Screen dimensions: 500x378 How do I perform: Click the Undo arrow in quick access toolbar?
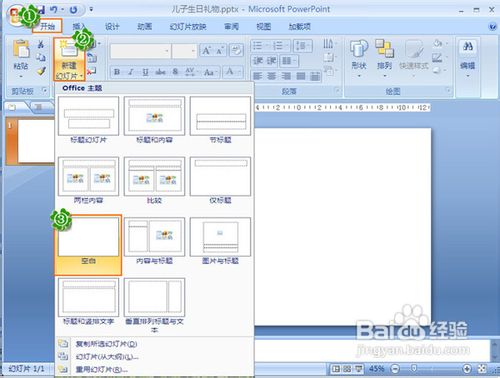[x=53, y=10]
